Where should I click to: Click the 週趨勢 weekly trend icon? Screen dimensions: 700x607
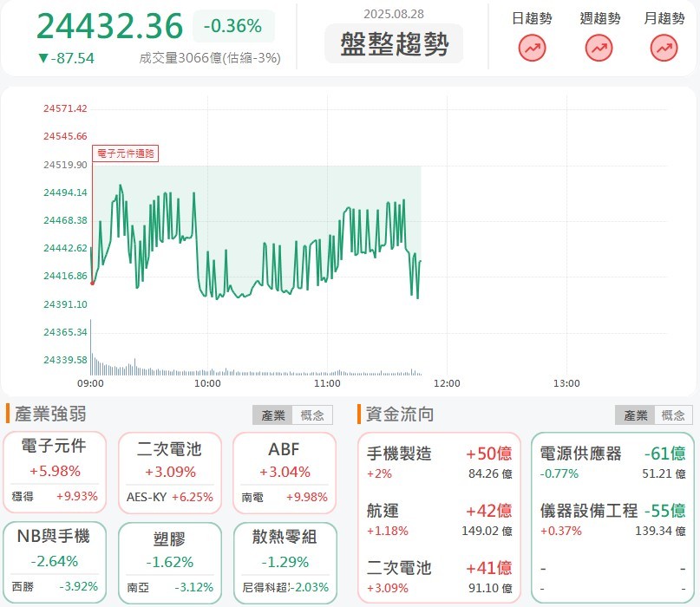click(599, 49)
